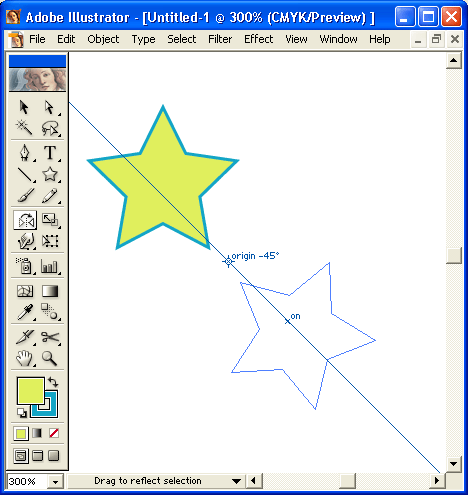The image size is (468, 495).
Task: Click the yellow-green Fill swatch
Action: click(31, 391)
